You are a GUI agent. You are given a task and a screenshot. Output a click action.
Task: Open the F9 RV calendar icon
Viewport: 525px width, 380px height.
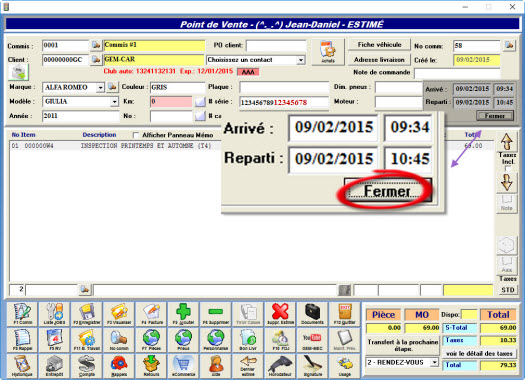[55, 339]
